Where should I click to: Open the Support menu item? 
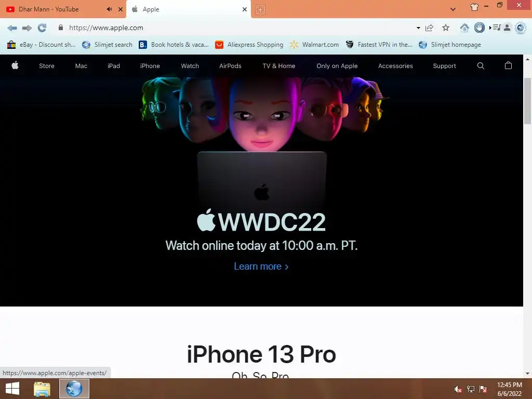[445, 66]
